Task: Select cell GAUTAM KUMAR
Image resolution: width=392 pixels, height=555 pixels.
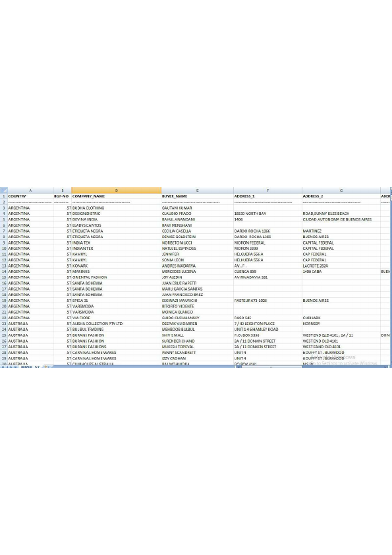Action: point(197,208)
